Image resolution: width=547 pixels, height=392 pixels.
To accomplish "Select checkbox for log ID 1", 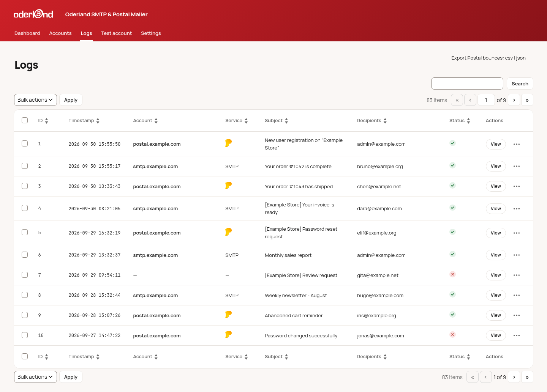I will (x=25, y=143).
